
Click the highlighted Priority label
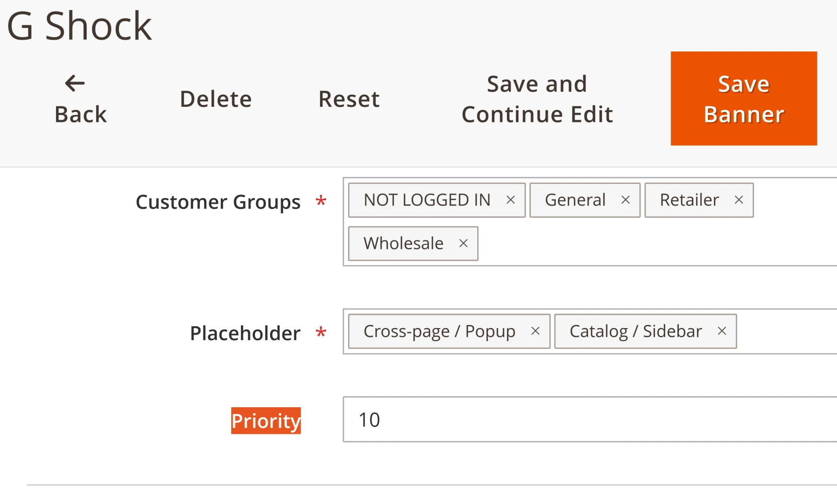point(266,421)
